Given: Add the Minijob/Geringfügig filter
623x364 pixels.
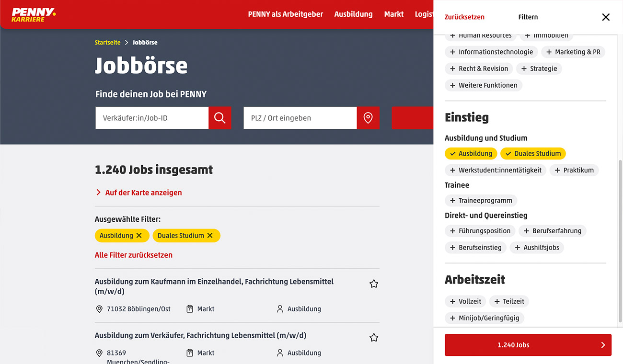Looking at the screenshot, I should (x=485, y=318).
